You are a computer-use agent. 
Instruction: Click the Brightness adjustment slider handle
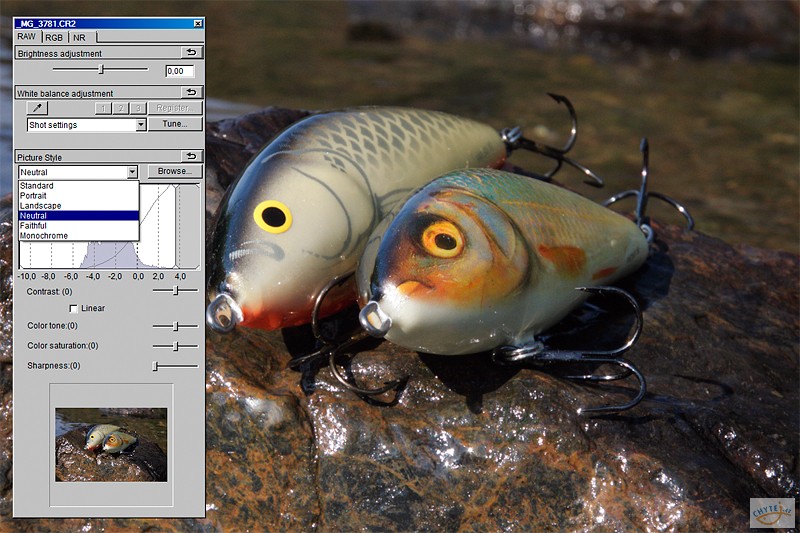point(101,69)
